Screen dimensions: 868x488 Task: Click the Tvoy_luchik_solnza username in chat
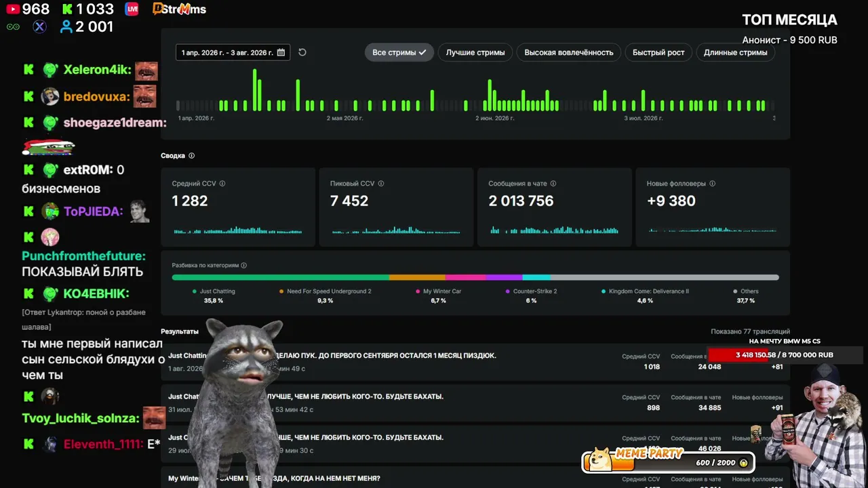80,418
